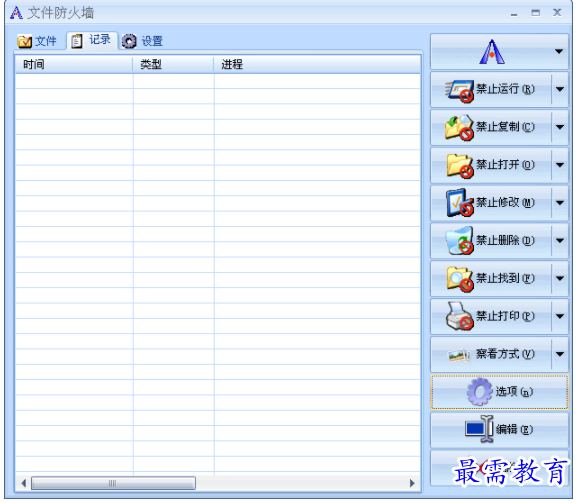
Task: Click the 禁止找到 (F) magnifier folder icon
Action: [x=460, y=279]
